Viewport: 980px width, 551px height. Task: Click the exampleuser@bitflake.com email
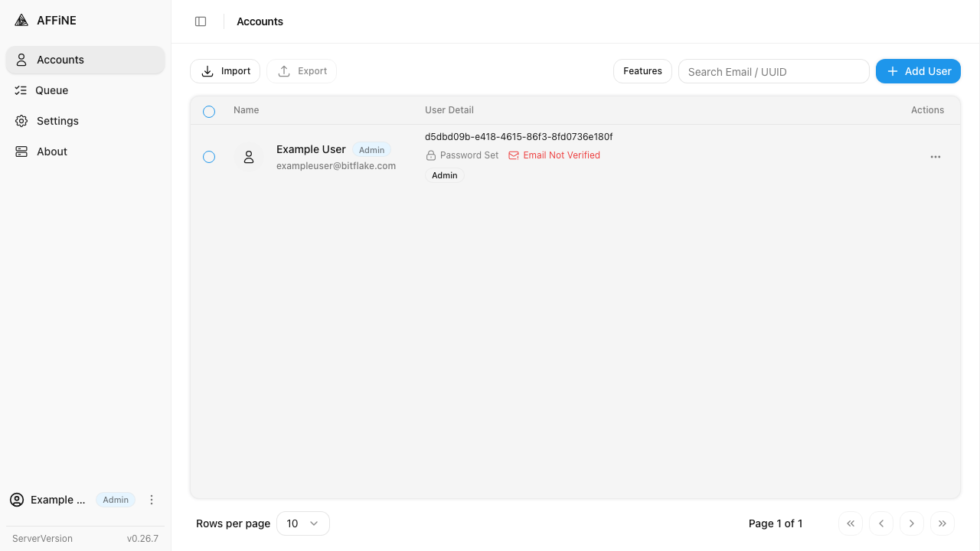(336, 165)
